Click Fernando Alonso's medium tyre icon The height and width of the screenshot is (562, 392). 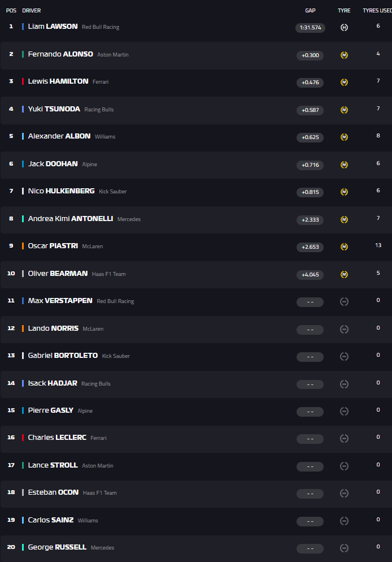tap(344, 55)
